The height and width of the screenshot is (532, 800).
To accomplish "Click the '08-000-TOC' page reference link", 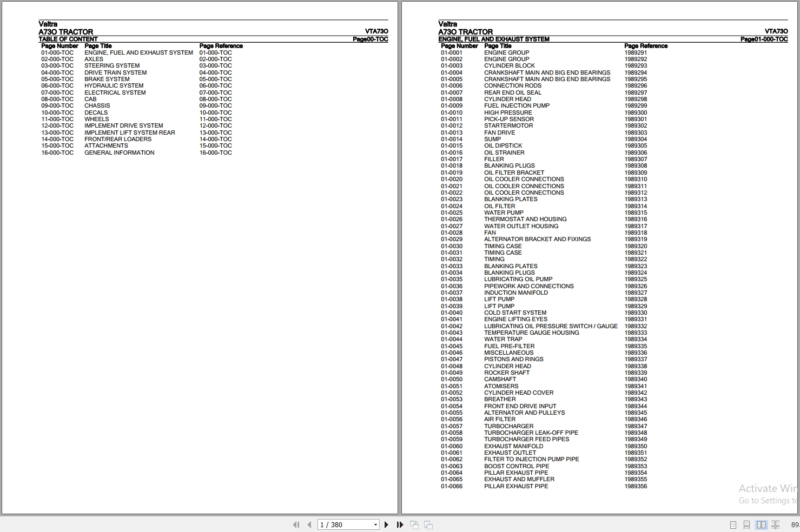I will point(215,99).
